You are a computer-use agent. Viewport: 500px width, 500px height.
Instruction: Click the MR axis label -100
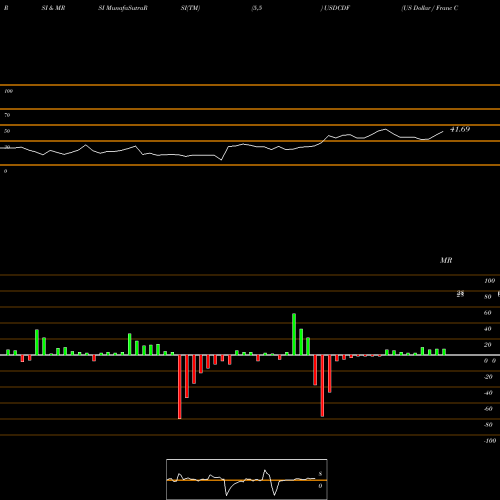coord(490,441)
